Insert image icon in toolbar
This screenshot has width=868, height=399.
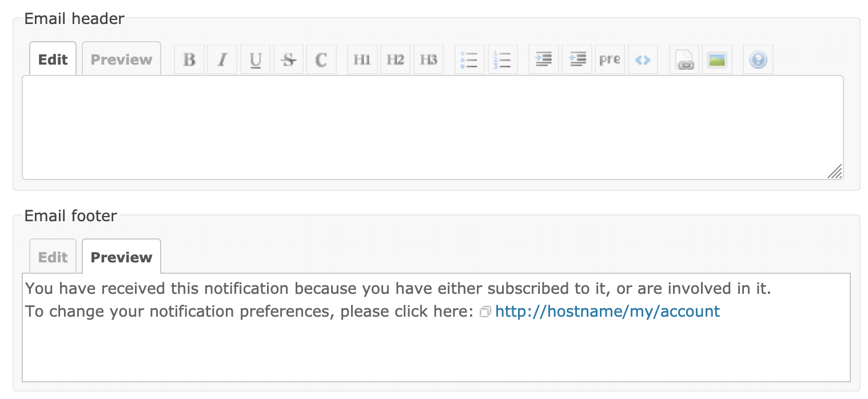coord(717,59)
